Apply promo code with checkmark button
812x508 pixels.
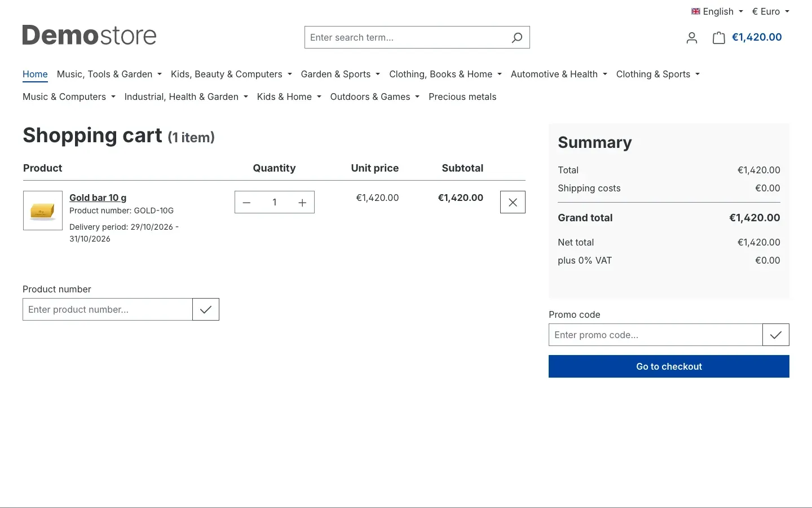(776, 335)
